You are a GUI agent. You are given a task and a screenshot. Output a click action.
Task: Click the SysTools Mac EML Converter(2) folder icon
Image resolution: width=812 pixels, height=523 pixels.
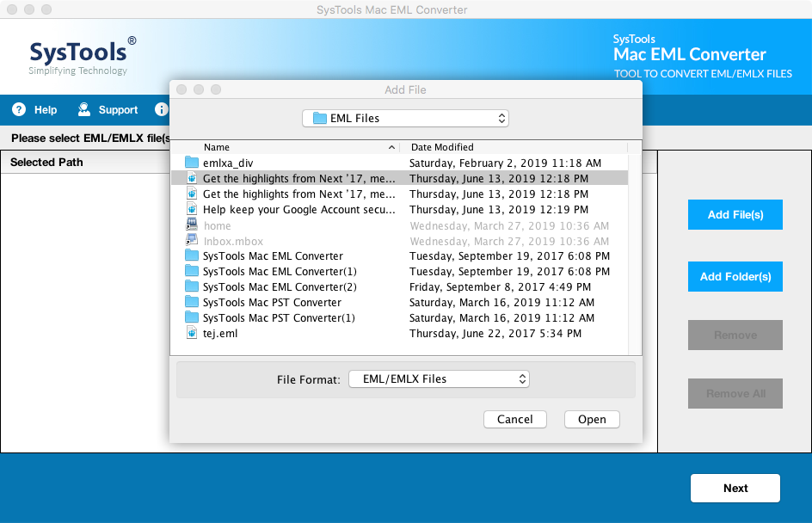pyautogui.click(x=192, y=286)
